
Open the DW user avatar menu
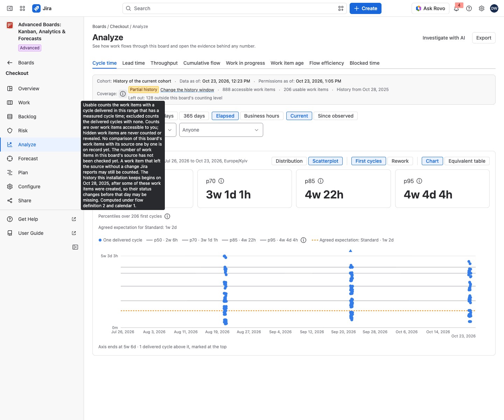click(x=494, y=8)
